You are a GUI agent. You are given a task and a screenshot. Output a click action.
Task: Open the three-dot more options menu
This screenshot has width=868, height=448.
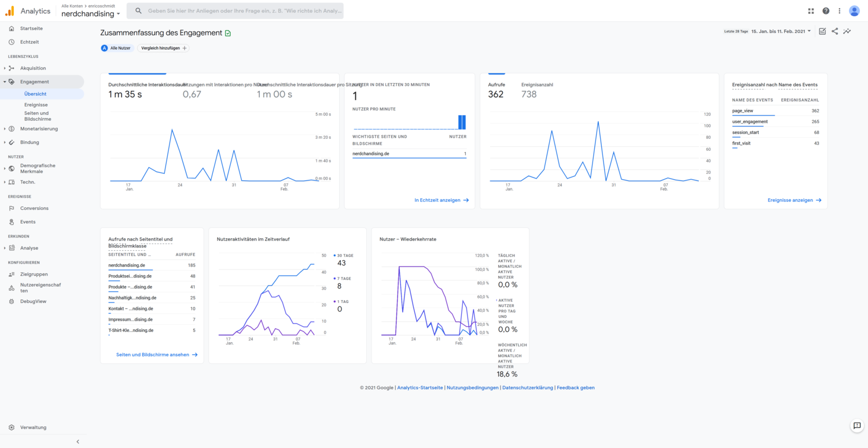pos(839,11)
